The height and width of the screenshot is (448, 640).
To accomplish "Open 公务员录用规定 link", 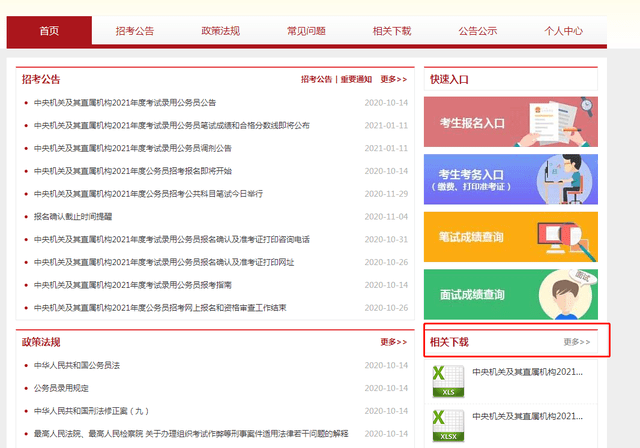I will point(62,388).
